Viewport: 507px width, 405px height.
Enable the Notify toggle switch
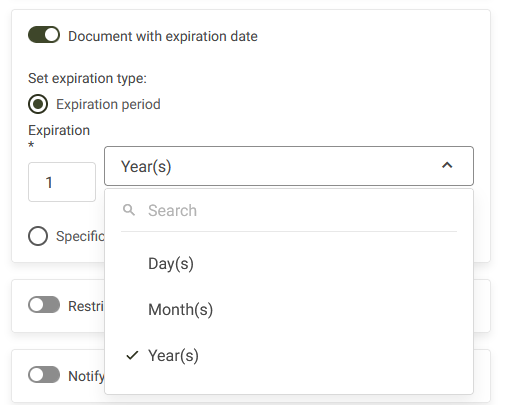pyautogui.click(x=44, y=375)
